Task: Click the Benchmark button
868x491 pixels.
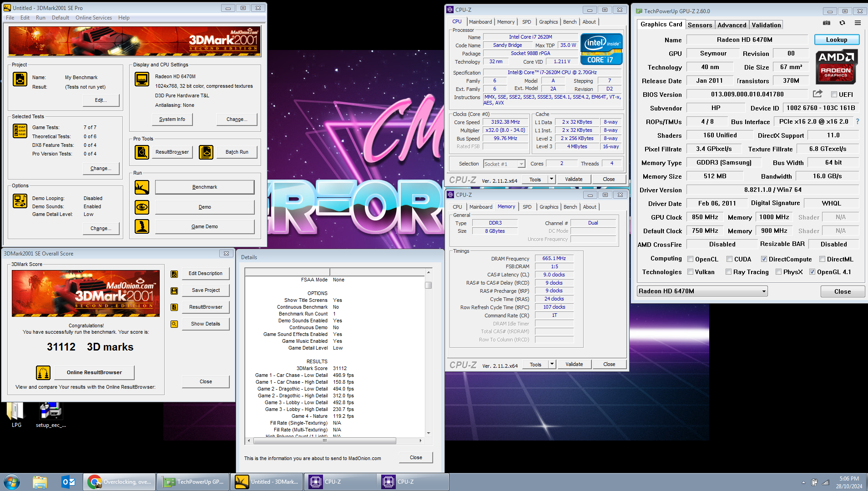Action: click(x=205, y=187)
